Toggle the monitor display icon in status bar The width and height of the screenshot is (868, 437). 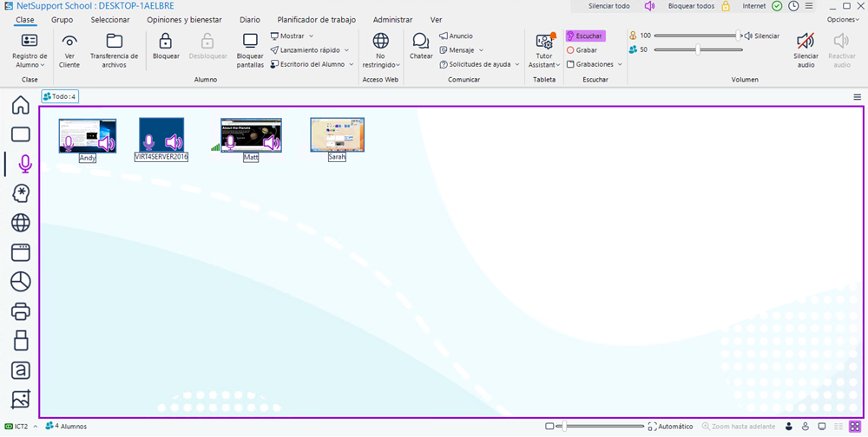point(822,427)
